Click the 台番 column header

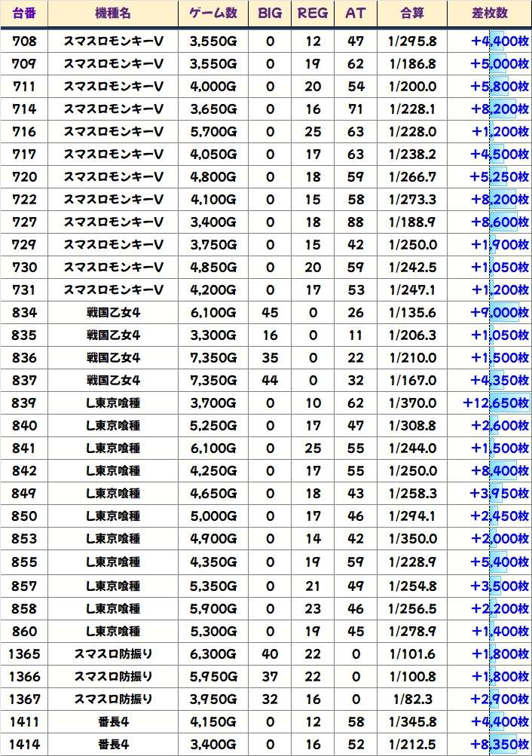pos(24,13)
